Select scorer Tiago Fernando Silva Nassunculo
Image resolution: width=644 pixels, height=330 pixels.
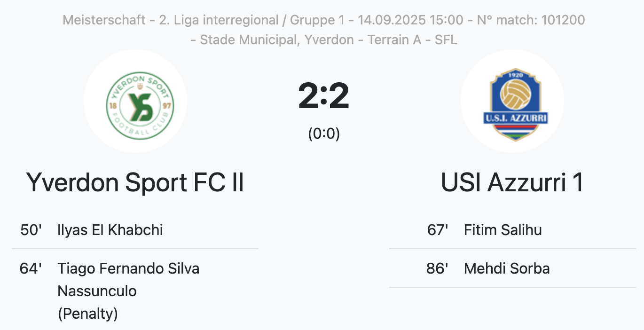pyautogui.click(x=128, y=279)
